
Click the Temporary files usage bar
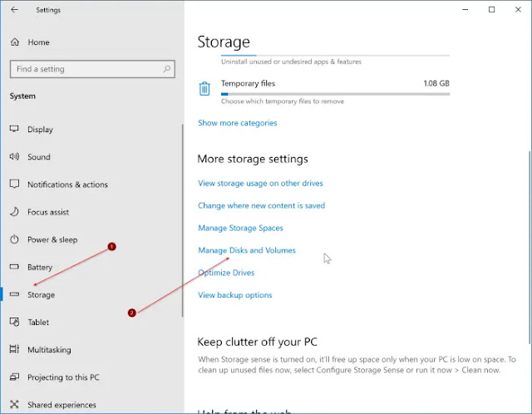click(335, 94)
